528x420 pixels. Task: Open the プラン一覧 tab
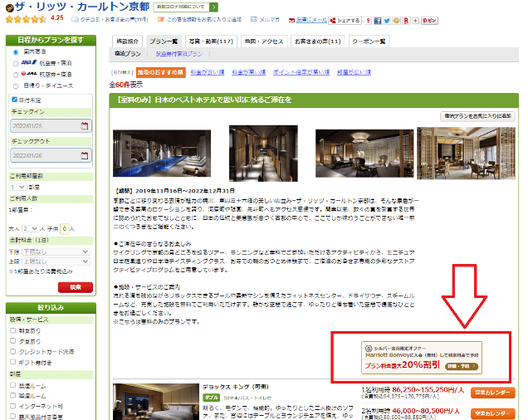[164, 42]
